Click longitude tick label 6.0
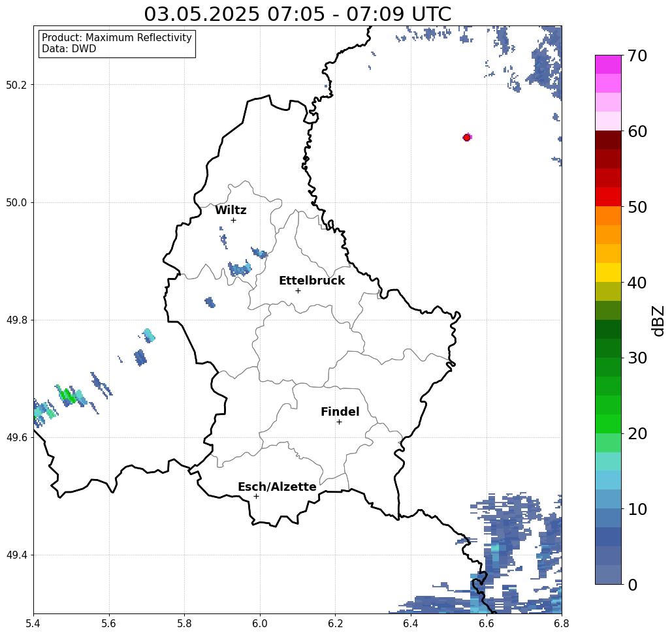The height and width of the screenshot is (635, 672). (260, 623)
